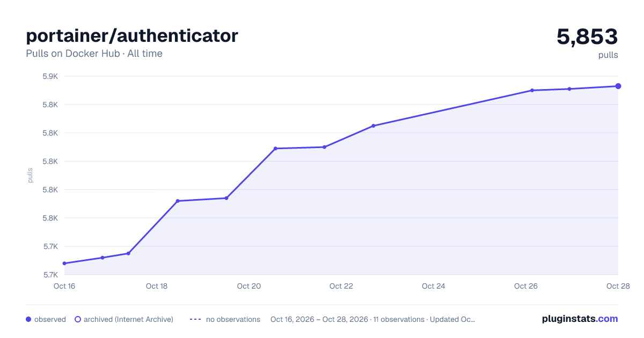Viewport: 644px width, 338px height.
Task: Toggle the "no observations" legend entry
Action: [x=225, y=319]
